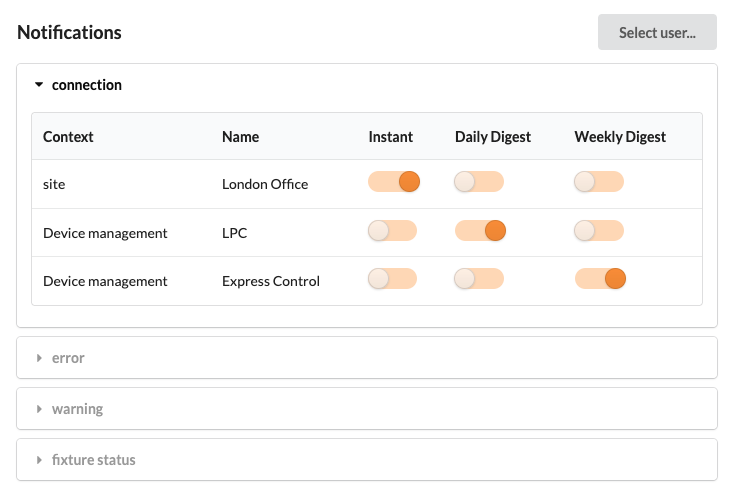The height and width of the screenshot is (494, 730).
Task: Disable Weekly Digest for Express Control
Action: [x=601, y=278]
